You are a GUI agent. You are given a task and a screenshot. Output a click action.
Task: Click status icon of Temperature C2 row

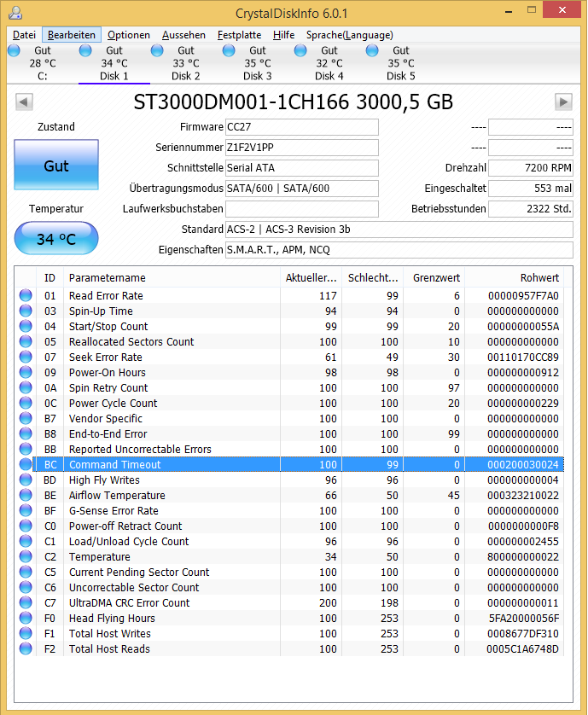[26, 557]
